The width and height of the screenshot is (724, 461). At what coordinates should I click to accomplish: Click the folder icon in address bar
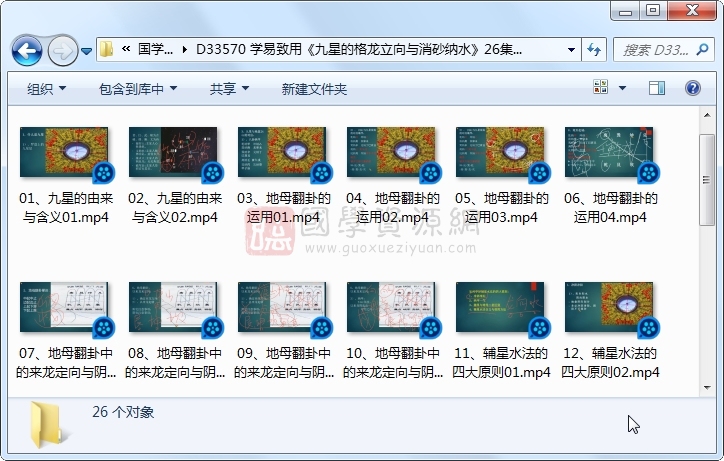(x=107, y=49)
